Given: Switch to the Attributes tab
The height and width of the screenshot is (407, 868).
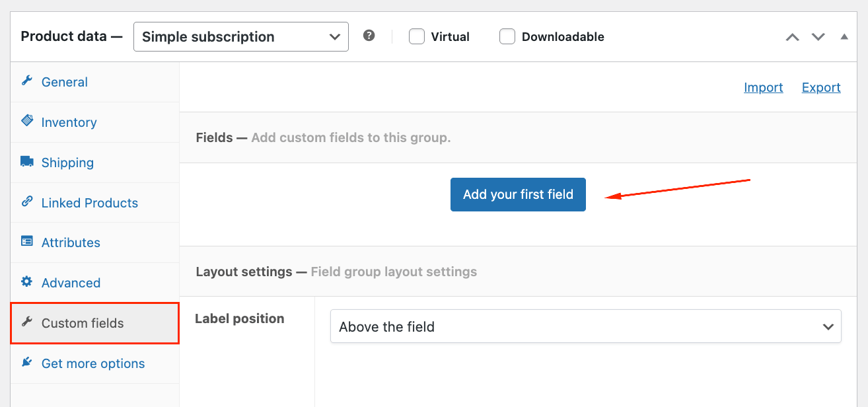Looking at the screenshot, I should (95, 242).
